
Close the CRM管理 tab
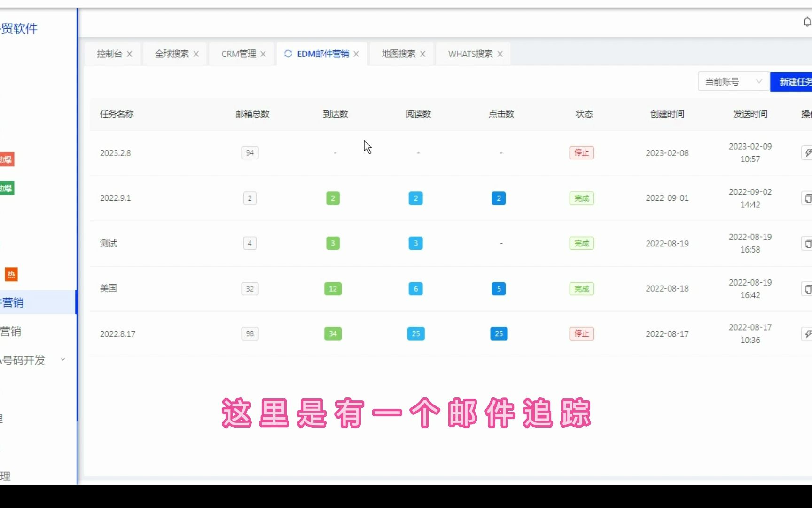click(263, 54)
